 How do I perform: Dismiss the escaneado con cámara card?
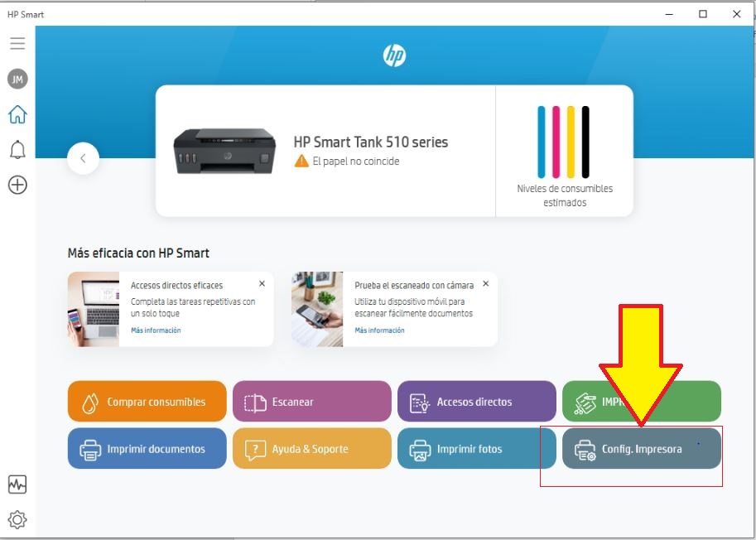coord(485,284)
